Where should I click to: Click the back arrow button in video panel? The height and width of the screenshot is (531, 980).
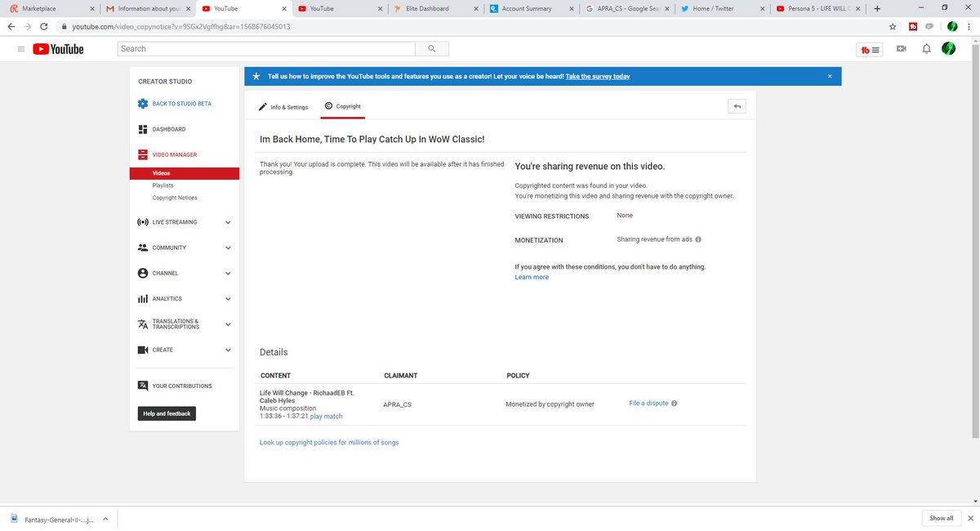pos(737,106)
